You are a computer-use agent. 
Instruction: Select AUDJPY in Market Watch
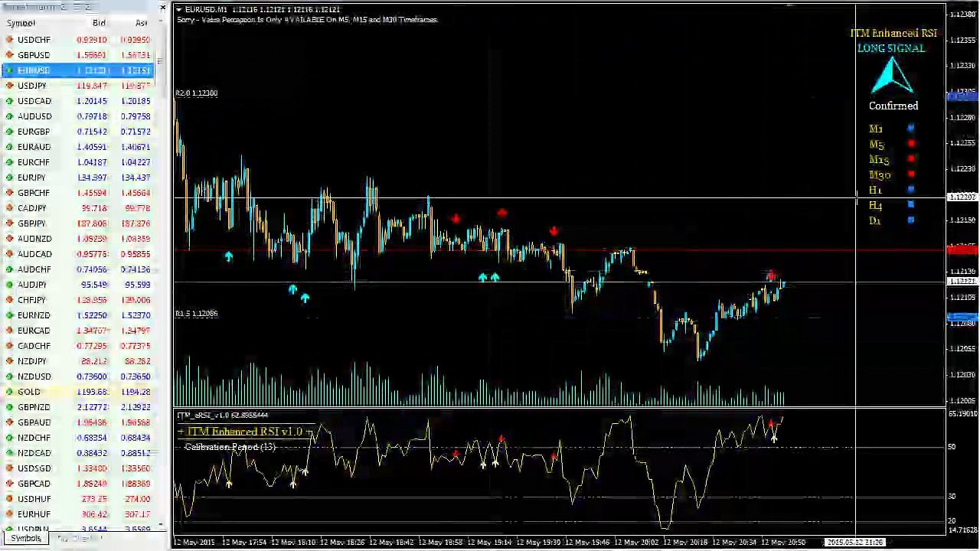click(78, 285)
